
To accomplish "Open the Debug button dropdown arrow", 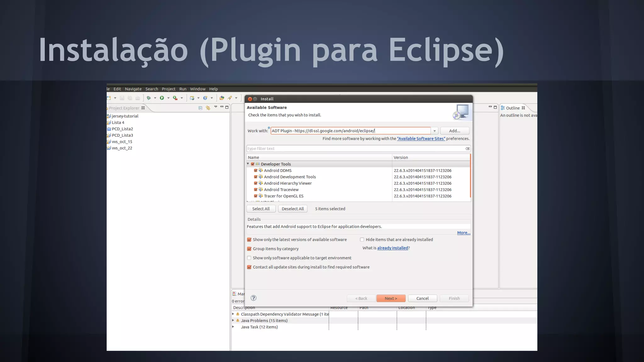I will (x=155, y=98).
